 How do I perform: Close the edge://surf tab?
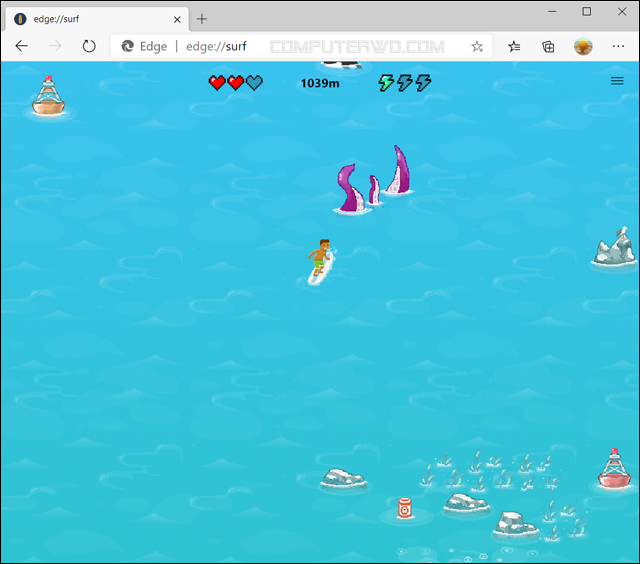pyautogui.click(x=177, y=19)
